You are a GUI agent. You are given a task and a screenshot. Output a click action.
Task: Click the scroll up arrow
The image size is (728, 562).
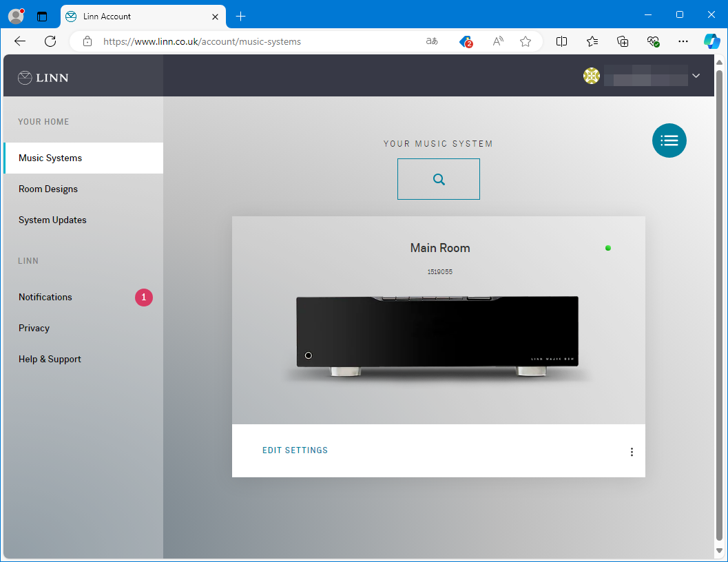tap(719, 62)
